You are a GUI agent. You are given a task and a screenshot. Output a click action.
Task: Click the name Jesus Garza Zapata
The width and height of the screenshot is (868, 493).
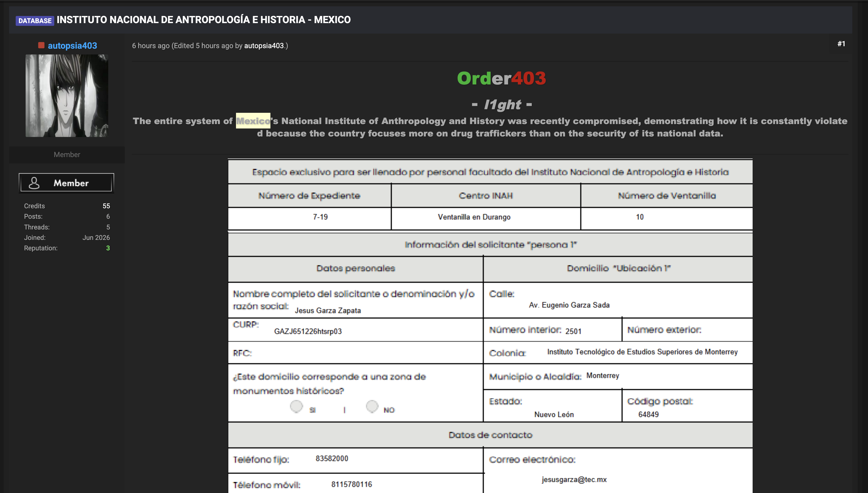328,311
